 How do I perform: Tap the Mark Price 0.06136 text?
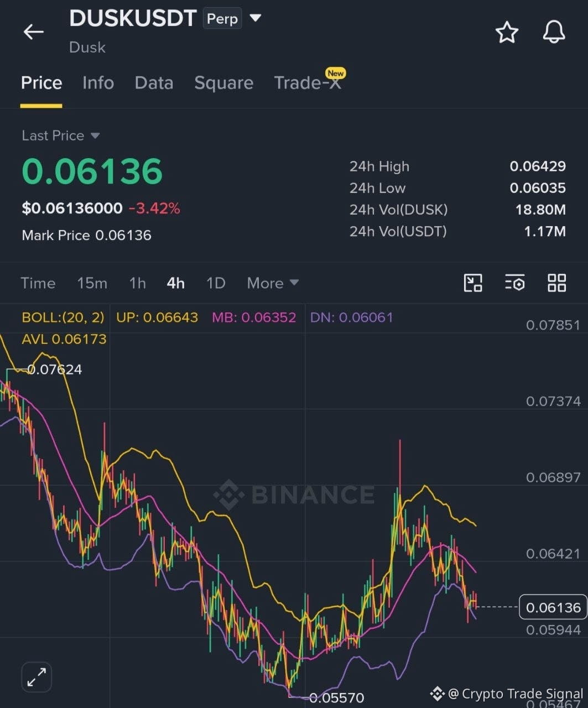click(x=86, y=236)
